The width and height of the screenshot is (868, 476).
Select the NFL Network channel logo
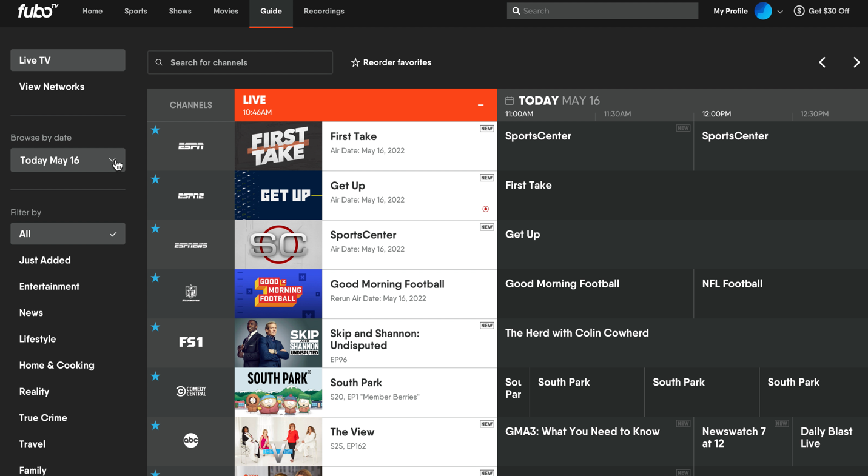[x=191, y=293]
